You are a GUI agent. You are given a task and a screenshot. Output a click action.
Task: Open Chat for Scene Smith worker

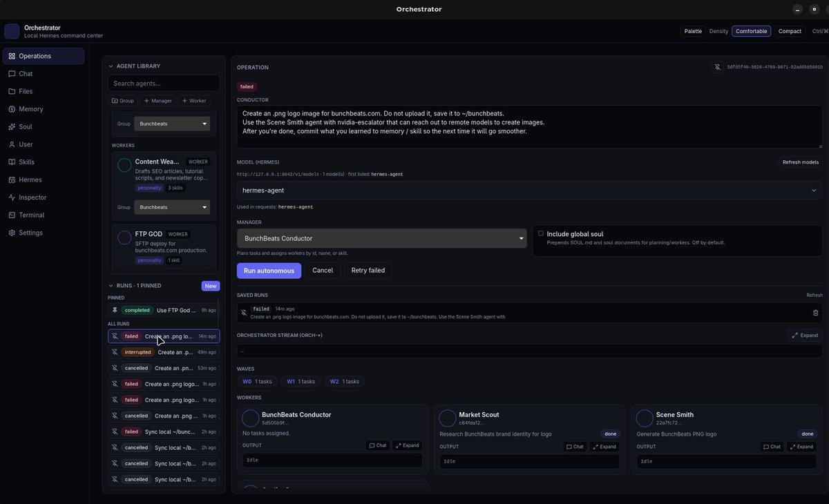[772, 447]
